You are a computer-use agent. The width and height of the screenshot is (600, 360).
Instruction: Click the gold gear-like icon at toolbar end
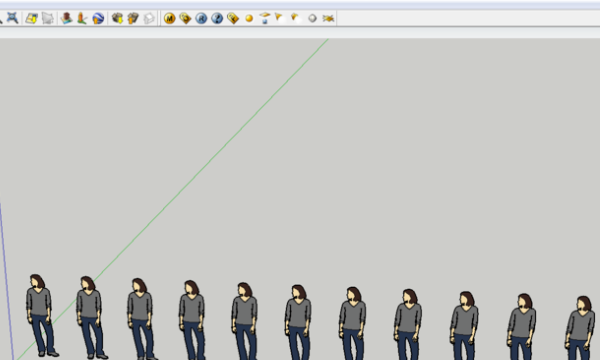pyautogui.click(x=328, y=18)
